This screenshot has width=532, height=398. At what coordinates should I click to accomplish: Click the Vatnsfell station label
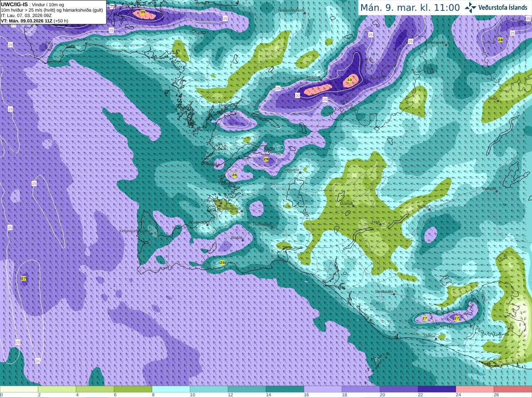pyautogui.click(x=489, y=189)
